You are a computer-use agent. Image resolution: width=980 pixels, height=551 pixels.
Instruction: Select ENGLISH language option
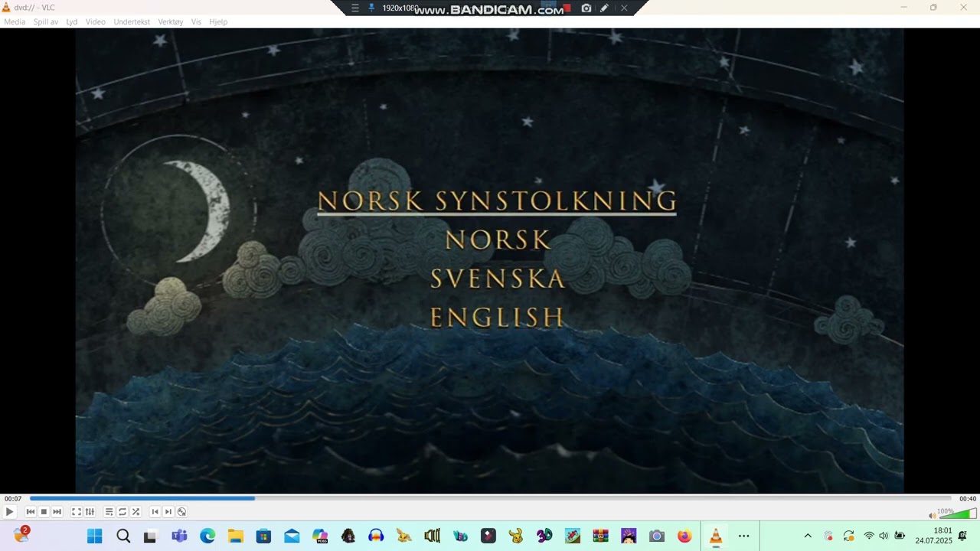(x=498, y=317)
